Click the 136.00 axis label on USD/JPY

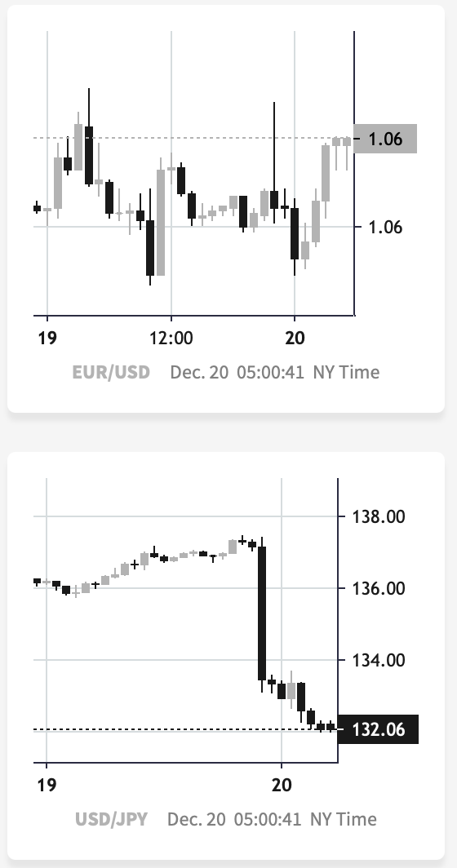pyautogui.click(x=379, y=588)
